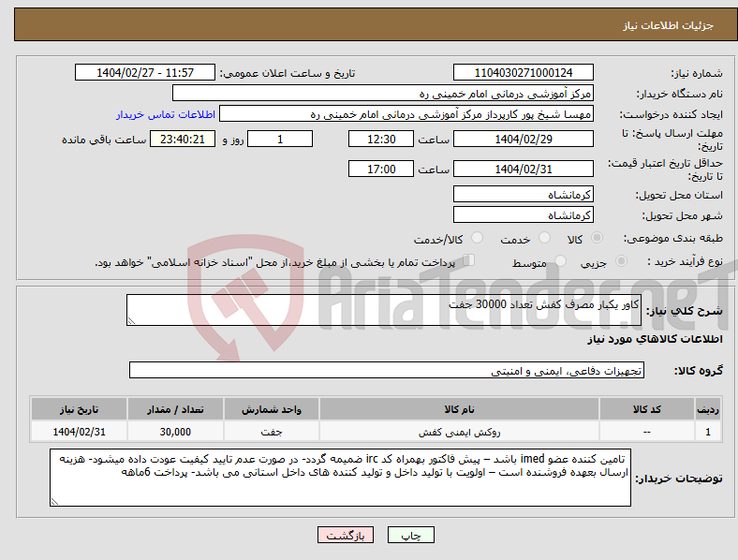738x560 pixels.
Task: Click the تعداد / مقدار column header
Action: [175, 409]
